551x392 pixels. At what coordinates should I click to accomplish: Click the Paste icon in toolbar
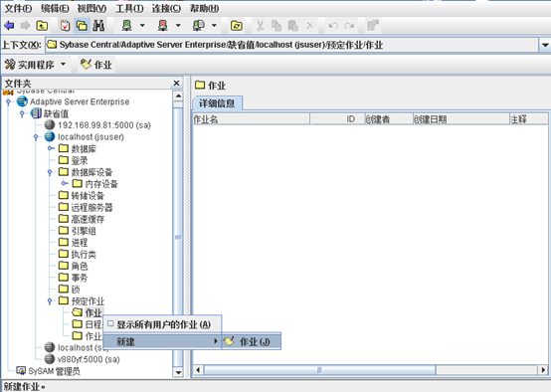pos(293,26)
